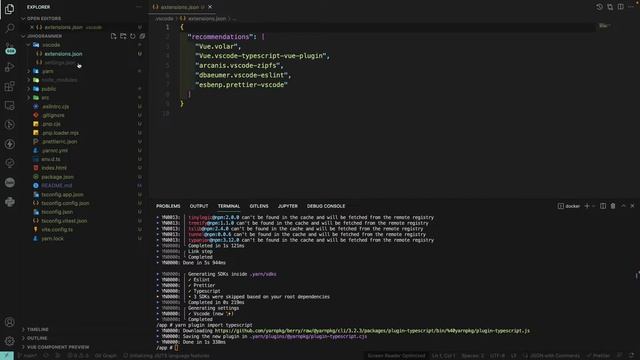
Task: Close the extensions.json editor tab
Action: click(x=210, y=7)
